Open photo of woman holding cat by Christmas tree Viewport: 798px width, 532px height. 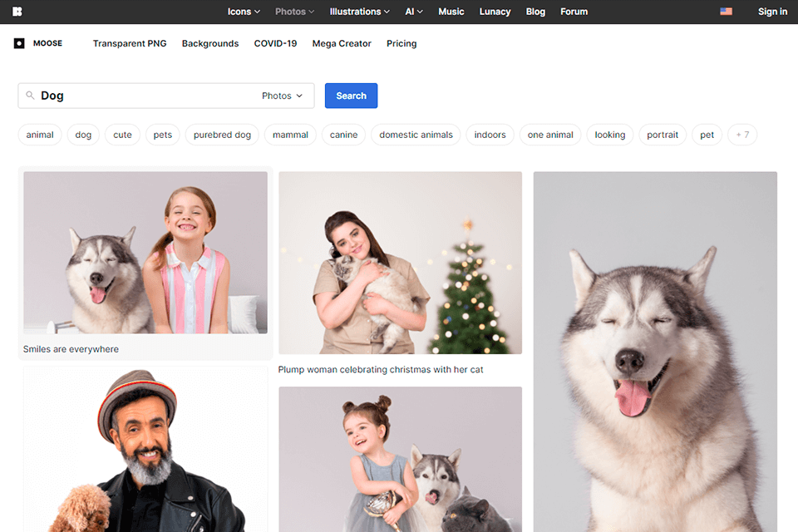[x=401, y=263]
